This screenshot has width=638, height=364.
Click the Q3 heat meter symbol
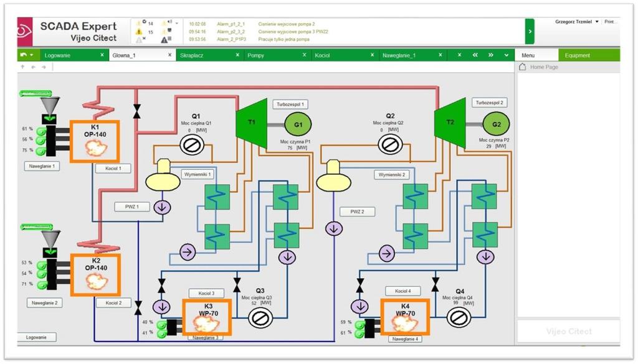(x=260, y=318)
